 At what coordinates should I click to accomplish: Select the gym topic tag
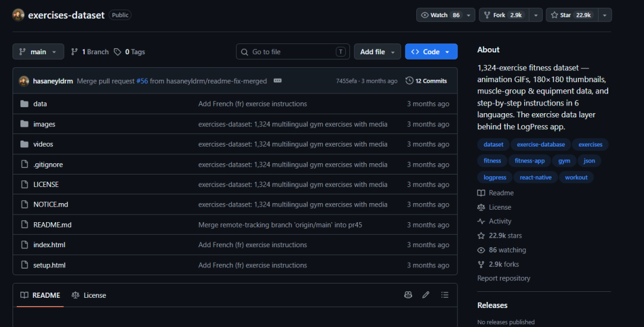coord(564,161)
